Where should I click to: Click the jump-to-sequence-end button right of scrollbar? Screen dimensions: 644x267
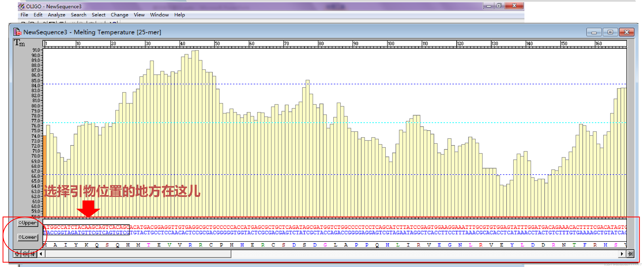[x=630, y=254]
